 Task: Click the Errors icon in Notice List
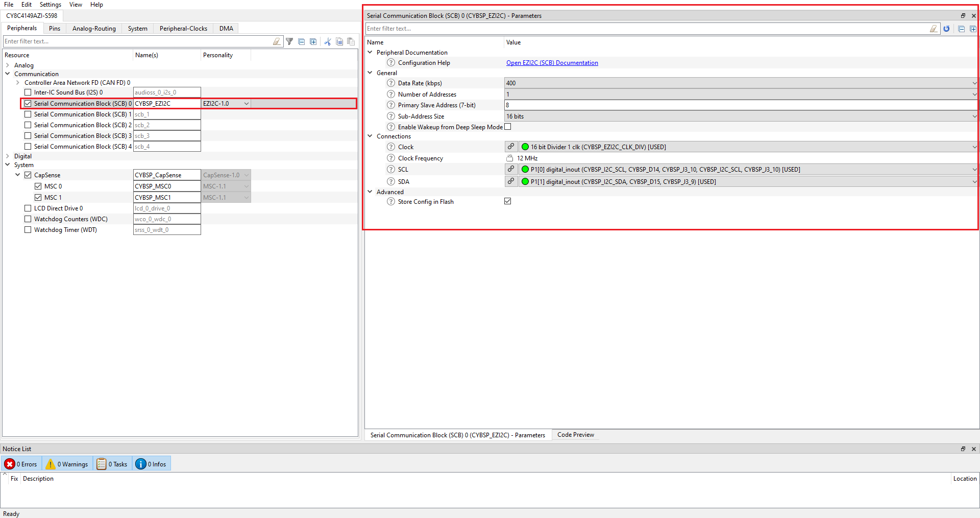pos(10,464)
